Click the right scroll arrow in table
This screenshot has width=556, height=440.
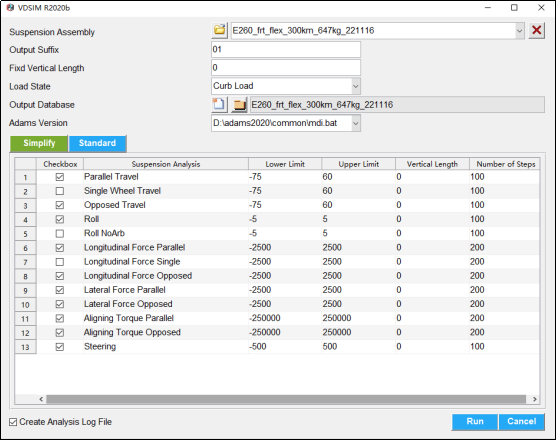534,399
